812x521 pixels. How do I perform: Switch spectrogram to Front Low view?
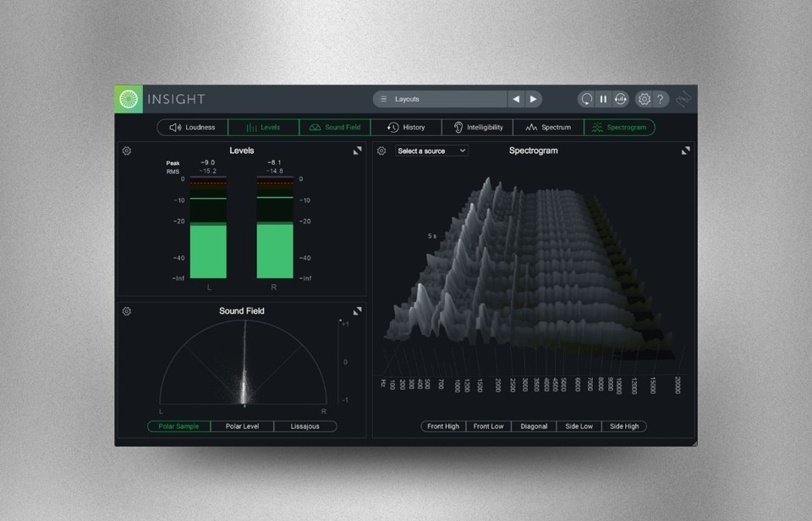pos(488,426)
